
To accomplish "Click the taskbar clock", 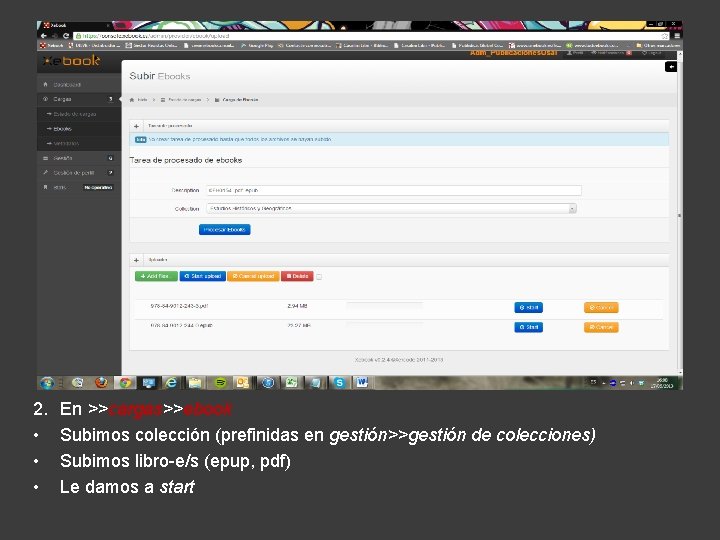I will [x=662, y=383].
